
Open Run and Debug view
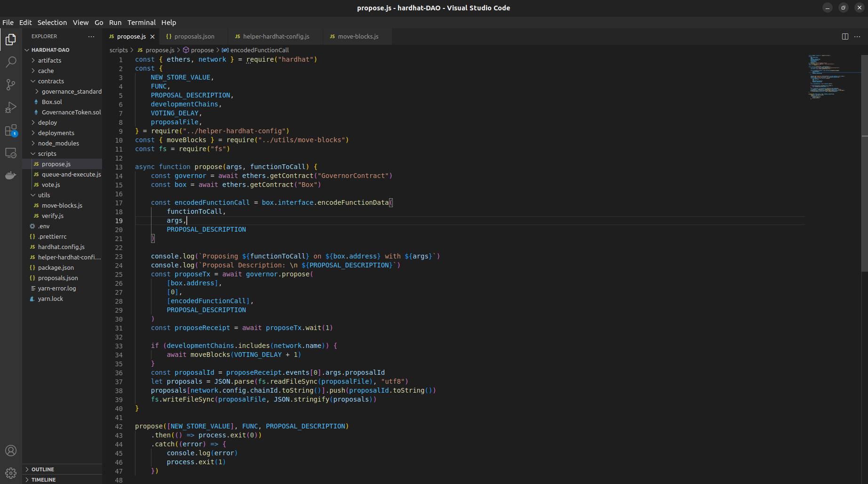[x=11, y=107]
